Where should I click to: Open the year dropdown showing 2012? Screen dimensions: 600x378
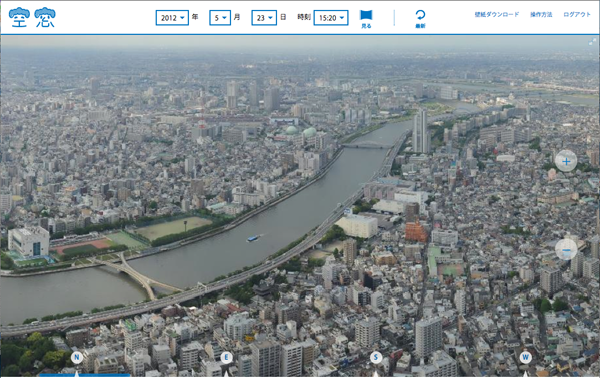point(172,18)
